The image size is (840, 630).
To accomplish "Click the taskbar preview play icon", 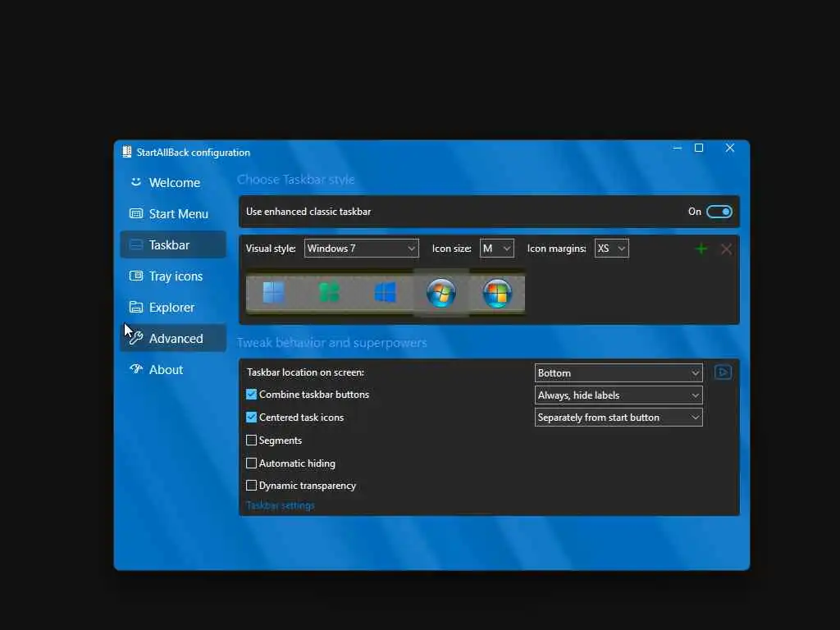I will [x=724, y=372].
